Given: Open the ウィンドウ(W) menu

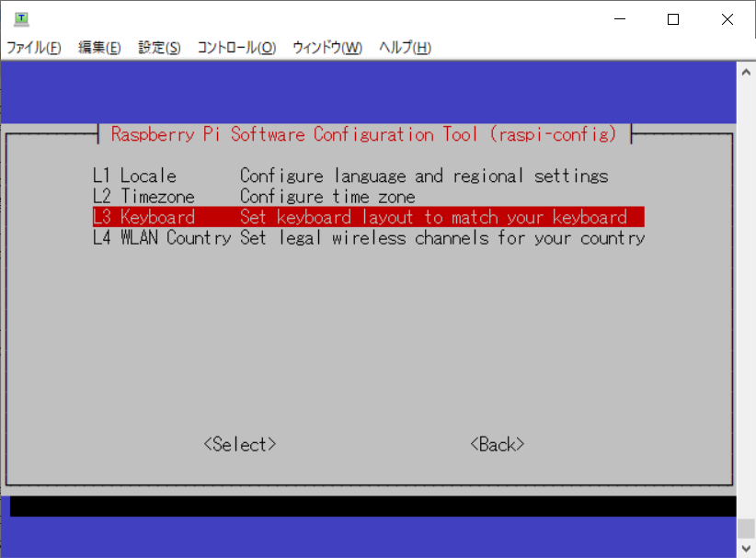Looking at the screenshot, I should tap(327, 48).
